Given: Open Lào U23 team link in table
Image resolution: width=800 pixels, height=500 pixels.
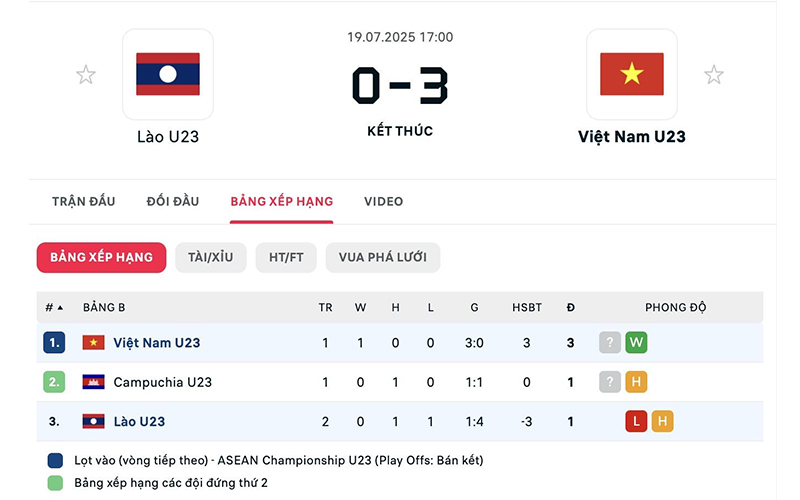Looking at the screenshot, I should point(139,421).
